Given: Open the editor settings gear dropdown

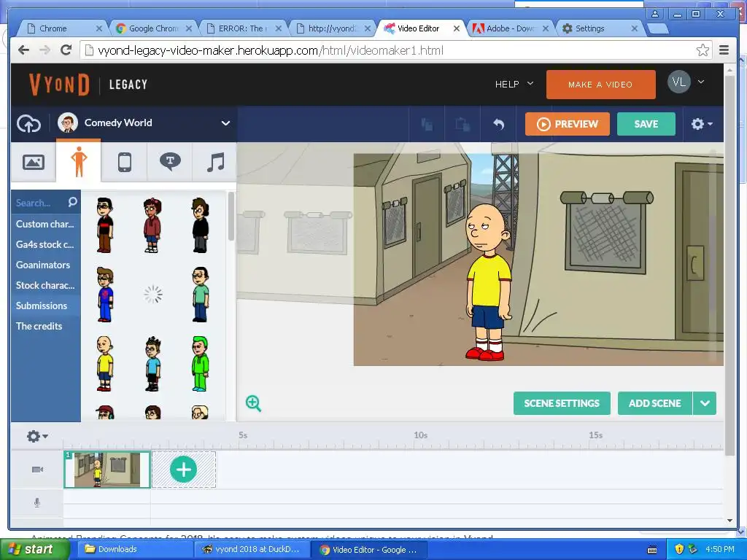Looking at the screenshot, I should pyautogui.click(x=701, y=124).
